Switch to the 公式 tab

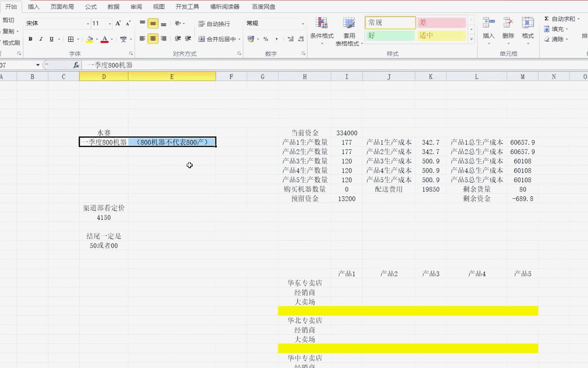(91, 7)
